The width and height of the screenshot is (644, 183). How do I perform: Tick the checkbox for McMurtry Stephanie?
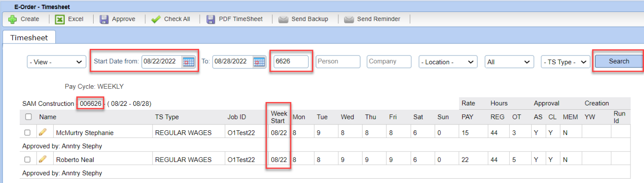[x=27, y=133]
